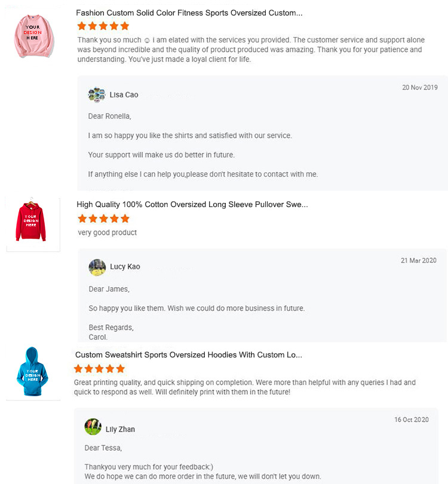Screen dimensions: 448x484
Task: Click the five-star rating under the pink sweatshirt review
Action: coord(103,26)
